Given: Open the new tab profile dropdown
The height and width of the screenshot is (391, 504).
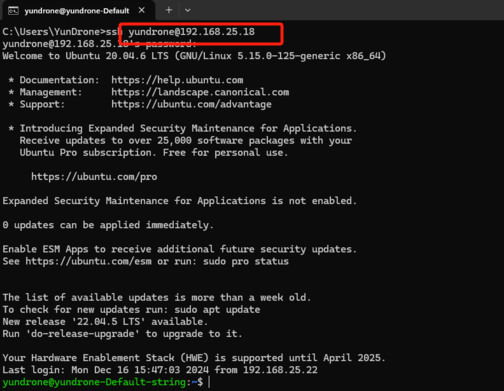Looking at the screenshot, I should coord(188,10).
